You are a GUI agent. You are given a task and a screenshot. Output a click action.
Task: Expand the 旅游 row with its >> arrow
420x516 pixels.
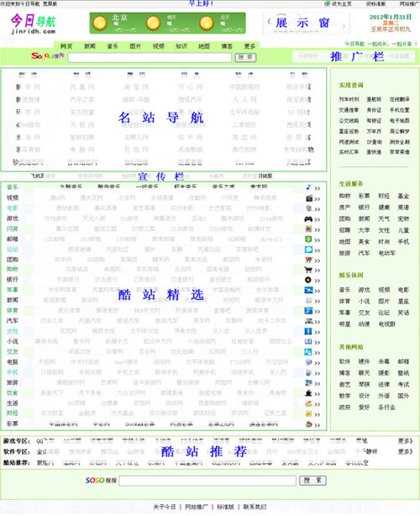[x=317, y=384]
